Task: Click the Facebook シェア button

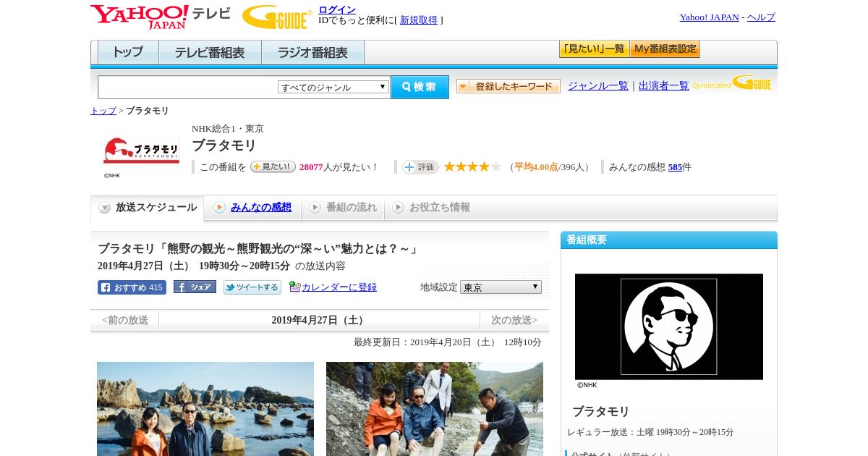Action: pos(195,287)
